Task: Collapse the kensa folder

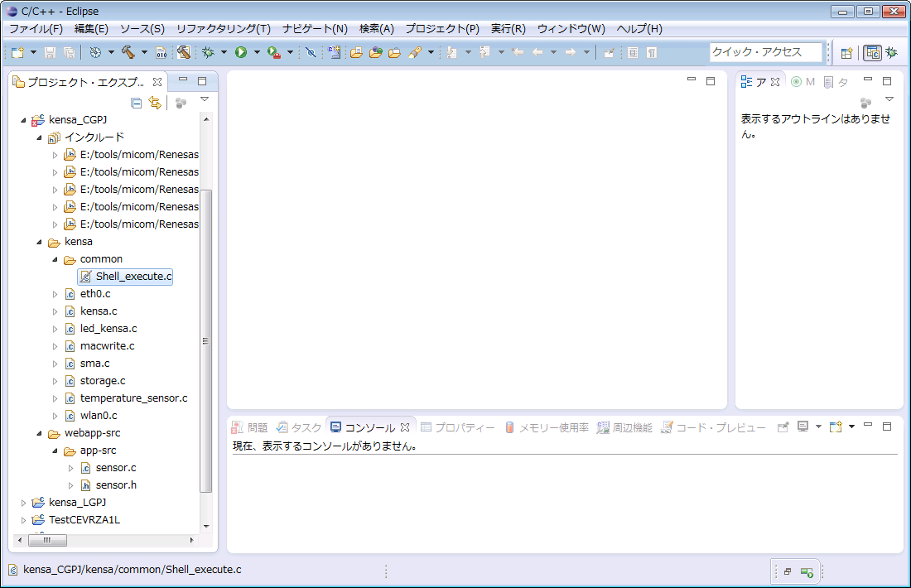Action: [40, 243]
